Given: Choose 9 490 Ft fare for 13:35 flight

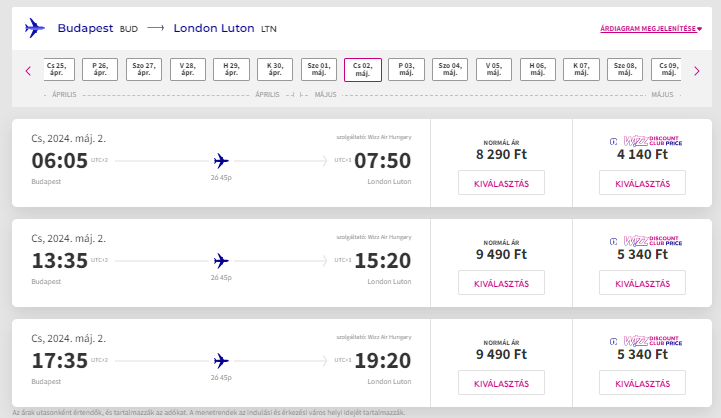Looking at the screenshot, I should [x=501, y=283].
